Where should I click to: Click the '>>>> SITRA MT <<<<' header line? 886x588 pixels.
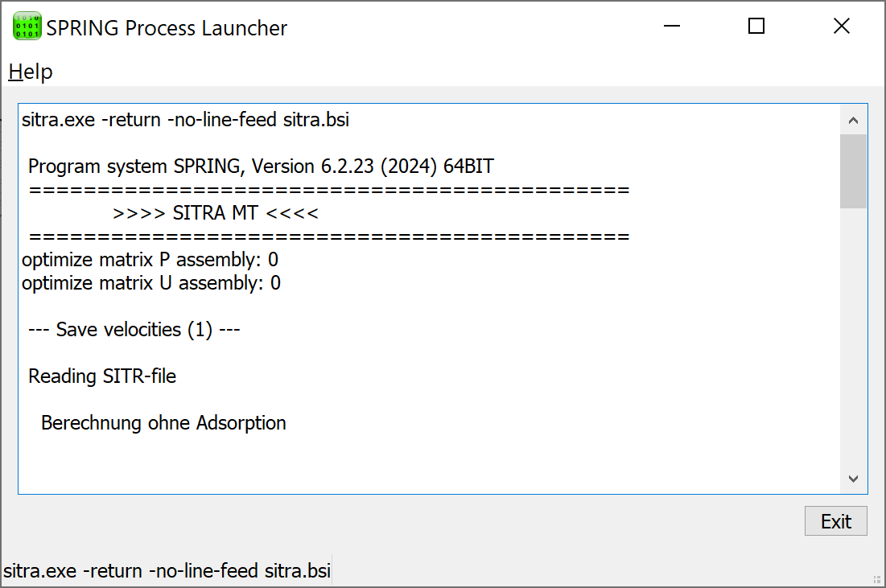point(216,213)
